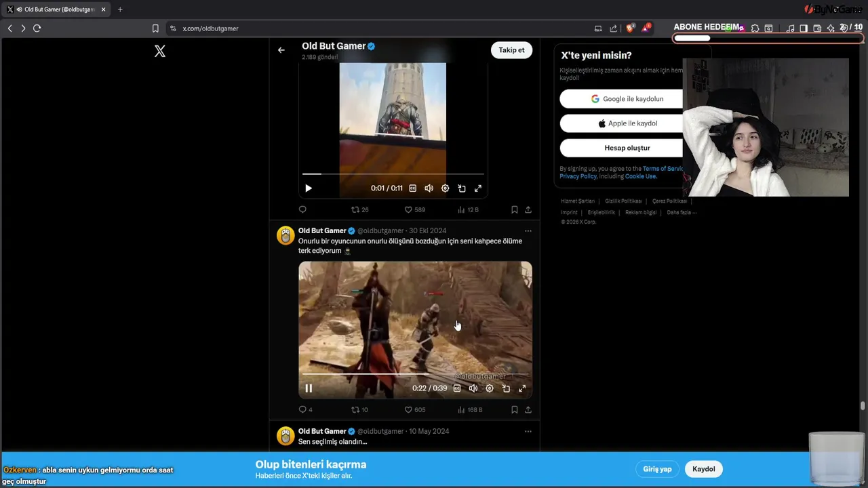Open @oldbutgamer handle on 10 May post
This screenshot has height=488, width=868.
[x=380, y=431]
